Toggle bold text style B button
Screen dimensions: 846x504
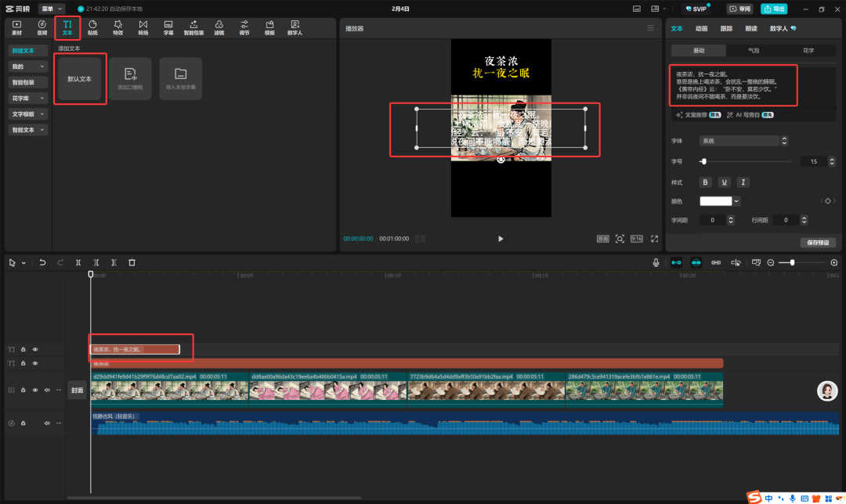tap(705, 182)
